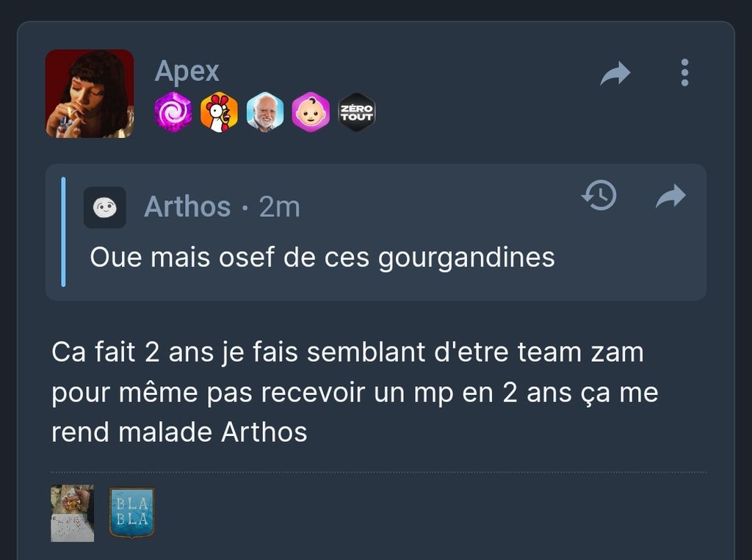The width and height of the screenshot is (752, 560).
Task: Jump to the original quoted message via the arrow icon
Action: [x=670, y=196]
